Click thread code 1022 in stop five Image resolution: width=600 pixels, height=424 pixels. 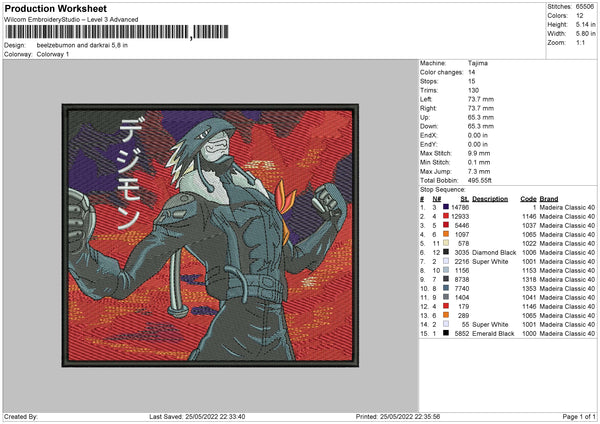tap(529, 243)
